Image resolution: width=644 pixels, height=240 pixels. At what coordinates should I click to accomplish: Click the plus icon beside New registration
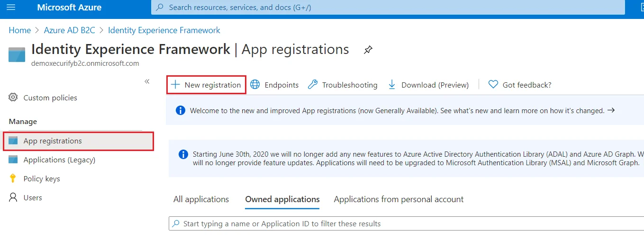[175, 85]
